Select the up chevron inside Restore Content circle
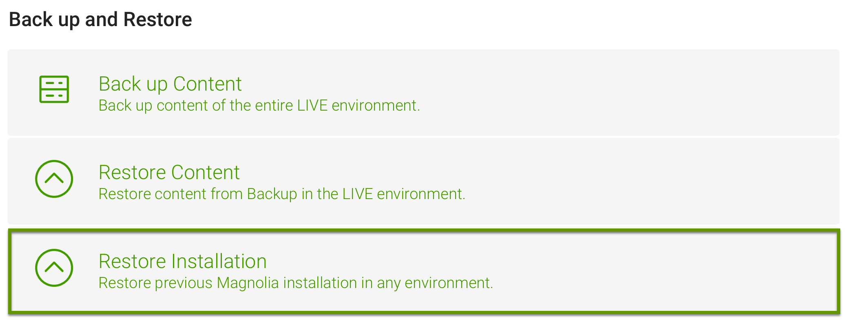This screenshot has height=328, width=868. pos(54,178)
